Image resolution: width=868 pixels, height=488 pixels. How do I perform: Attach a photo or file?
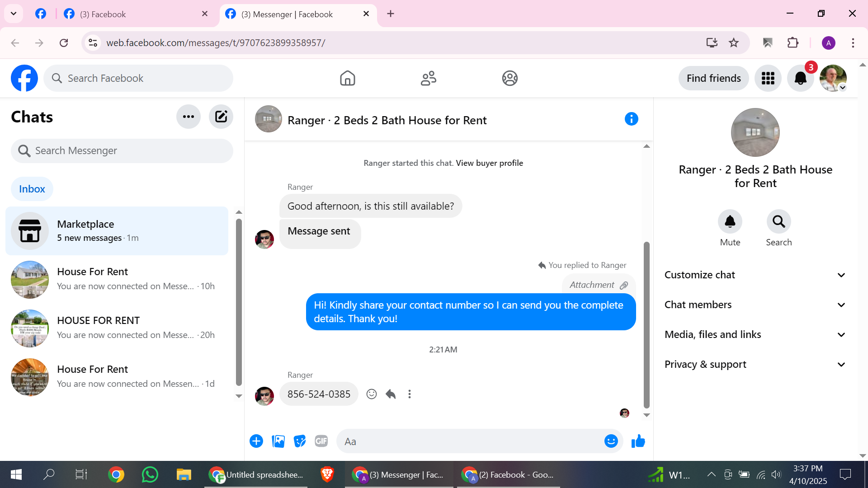coord(278,441)
